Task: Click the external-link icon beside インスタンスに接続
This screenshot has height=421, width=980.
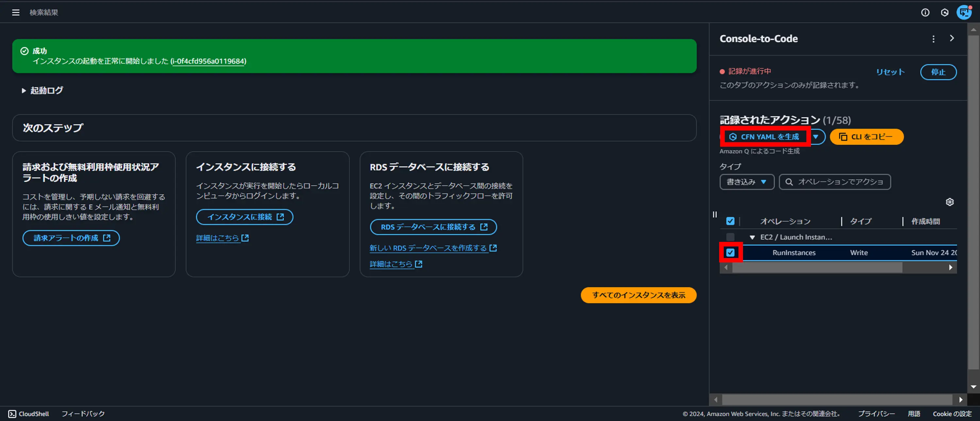Action: pyautogui.click(x=280, y=217)
